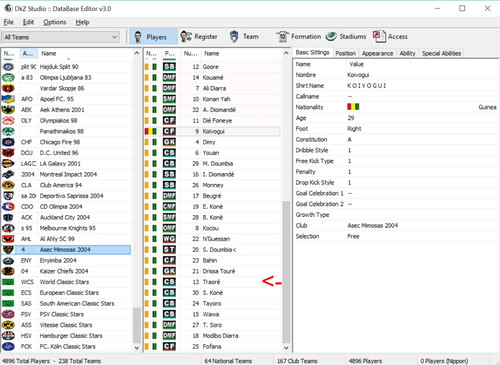Switch to the Basic Settings tab

point(312,53)
